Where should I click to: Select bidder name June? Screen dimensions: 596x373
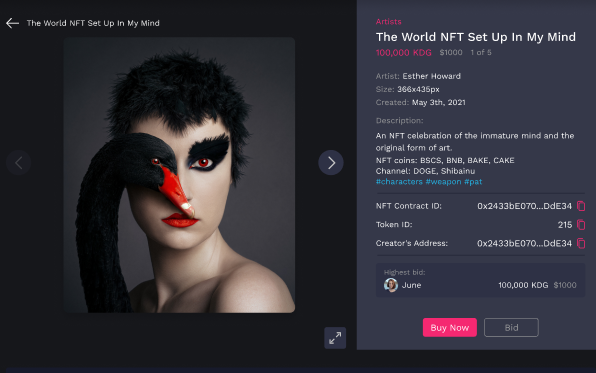pos(411,285)
